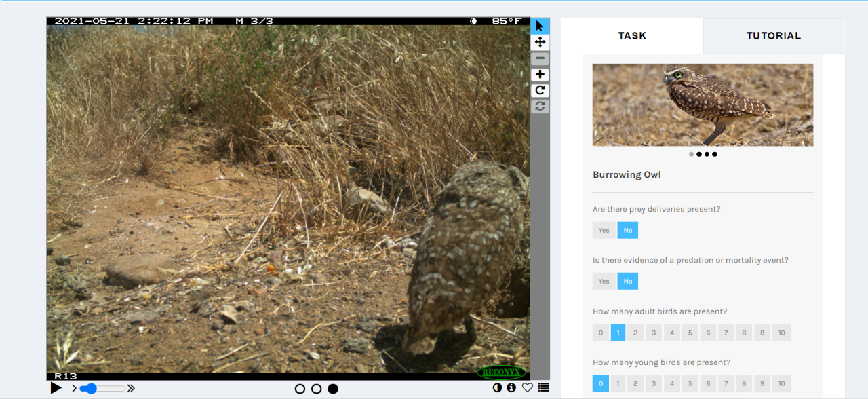Set young birds count to 1
The height and width of the screenshot is (399, 868).
pos(618,383)
